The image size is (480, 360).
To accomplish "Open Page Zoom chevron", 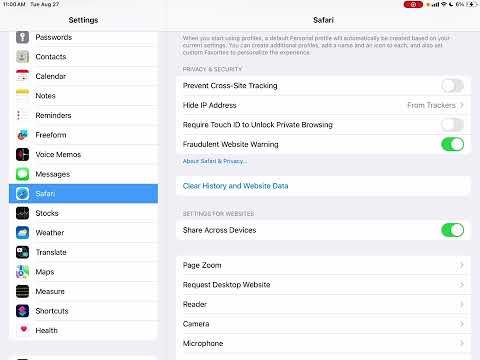I will [462, 265].
